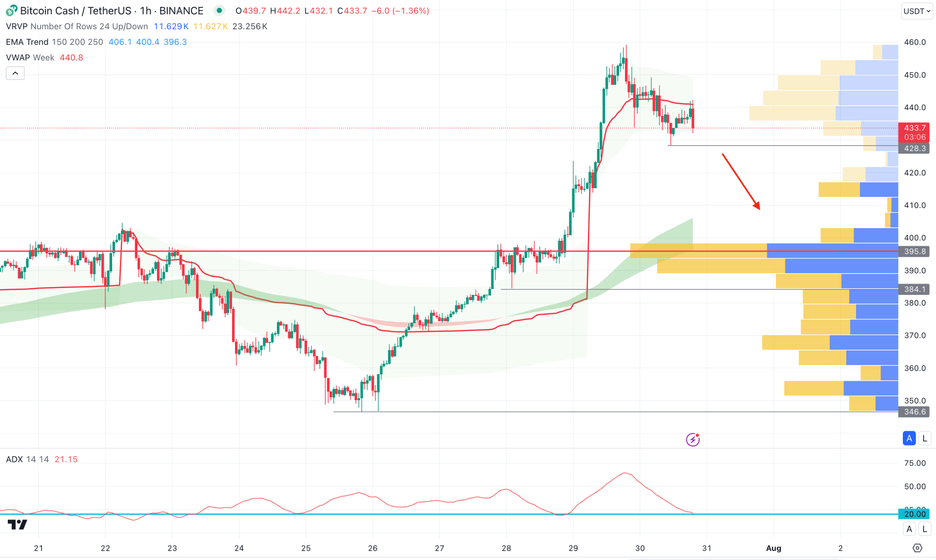Click the close price C433.7 value
The image size is (936, 560).
click(x=352, y=11)
